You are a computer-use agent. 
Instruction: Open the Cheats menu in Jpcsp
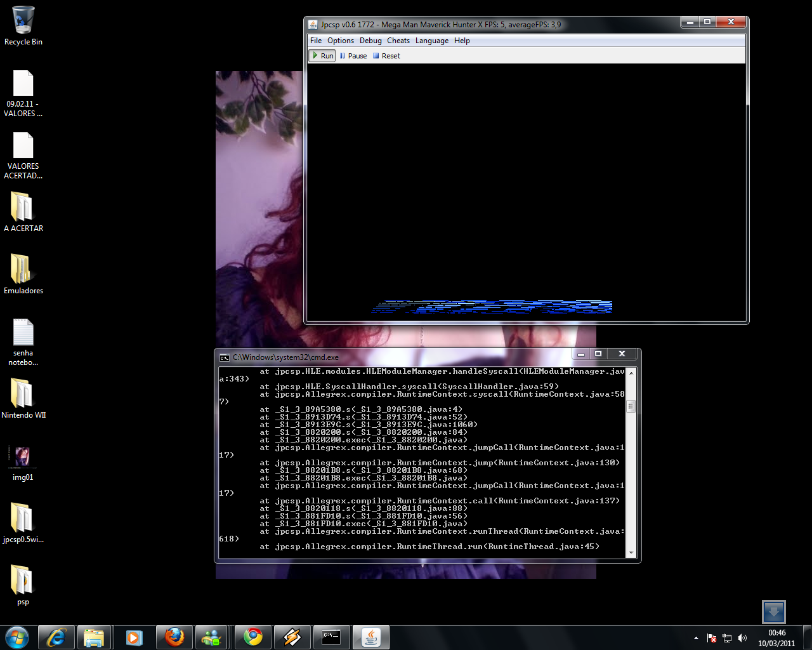pos(398,41)
